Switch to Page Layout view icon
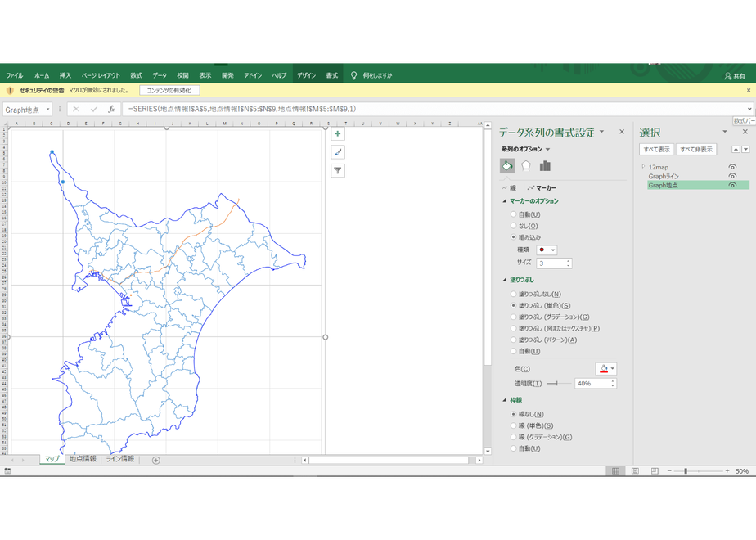This screenshot has height=540, width=756. pyautogui.click(x=635, y=471)
